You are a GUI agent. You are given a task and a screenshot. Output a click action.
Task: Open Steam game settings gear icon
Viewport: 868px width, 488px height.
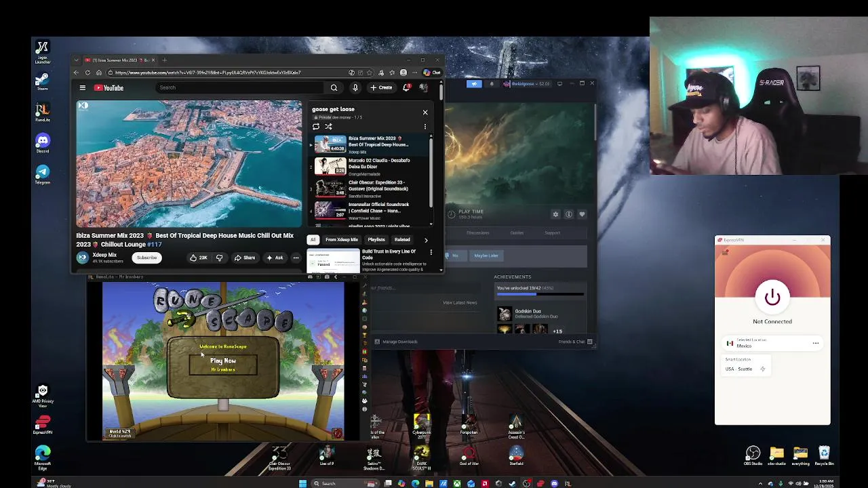555,214
